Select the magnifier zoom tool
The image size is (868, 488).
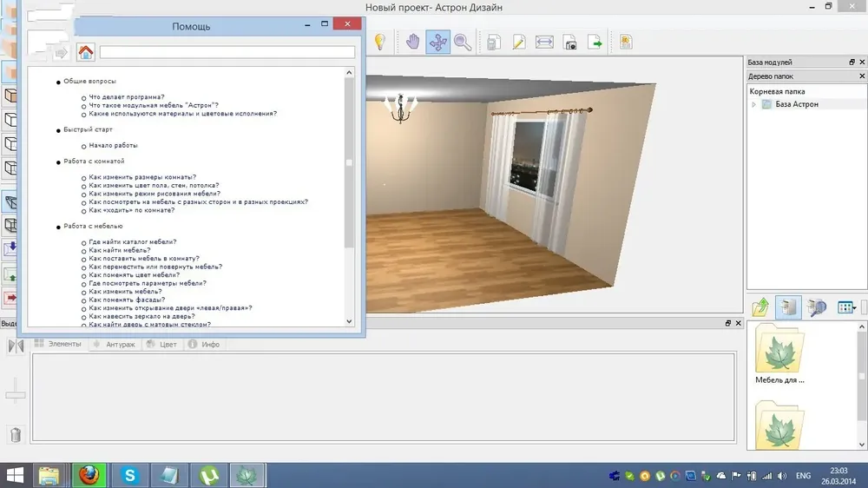[463, 42]
